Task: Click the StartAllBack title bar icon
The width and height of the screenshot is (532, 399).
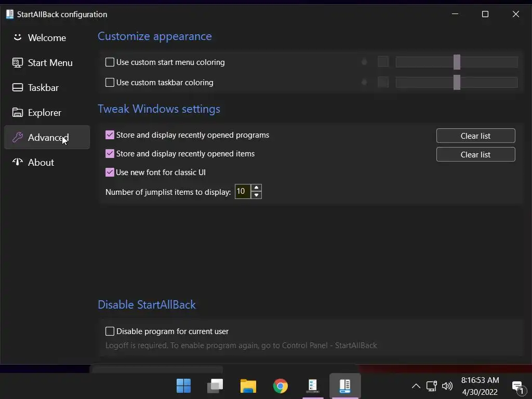Action: click(10, 14)
